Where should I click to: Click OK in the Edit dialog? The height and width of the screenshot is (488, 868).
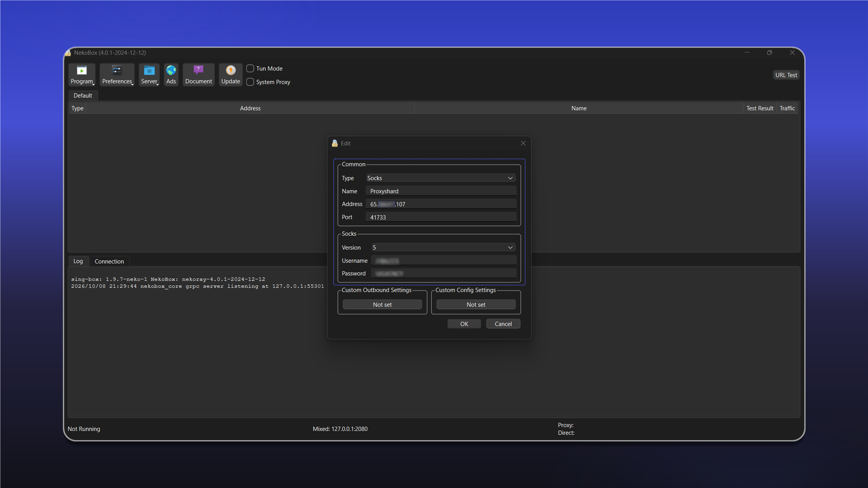point(464,324)
